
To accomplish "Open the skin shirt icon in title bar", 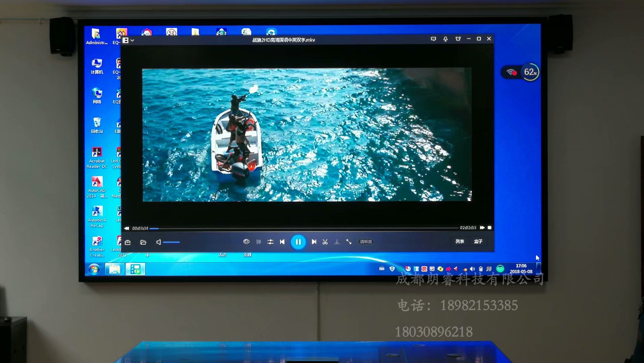I will click(458, 39).
